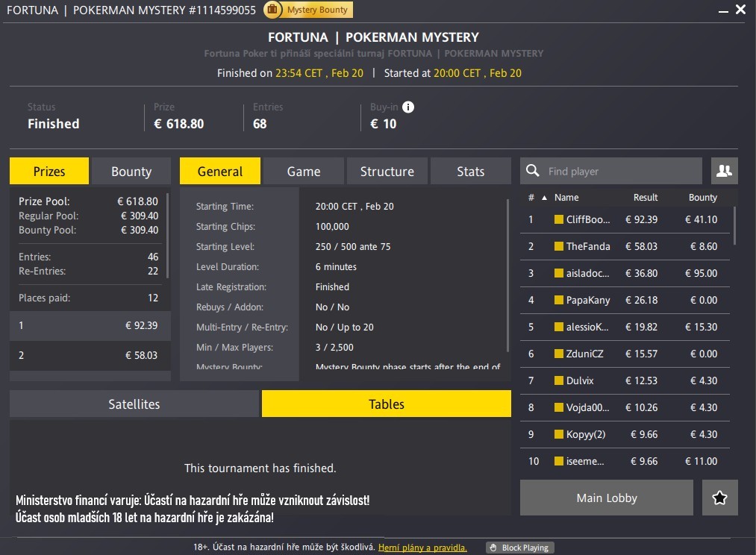Click the Mystery Bounty briefcase badge
756x555 pixels.
[272, 10]
